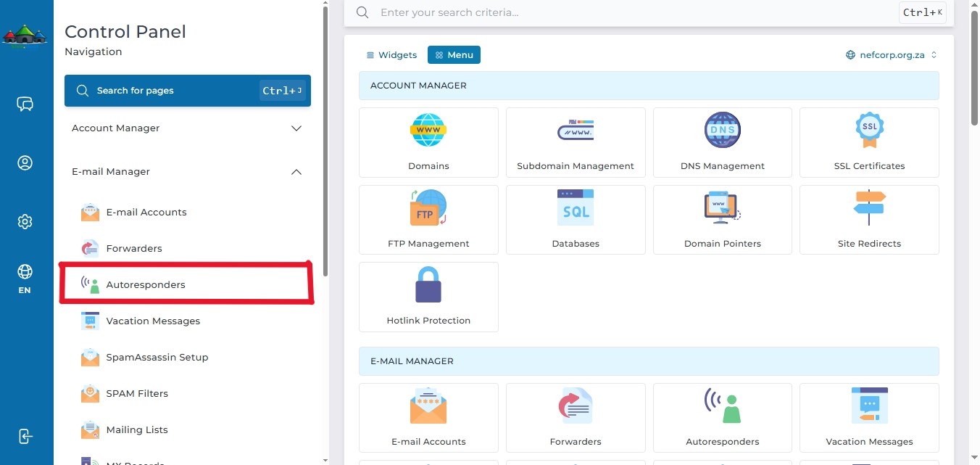Open the Databases SQL tile
This screenshot has height=465, width=980.
[576, 220]
